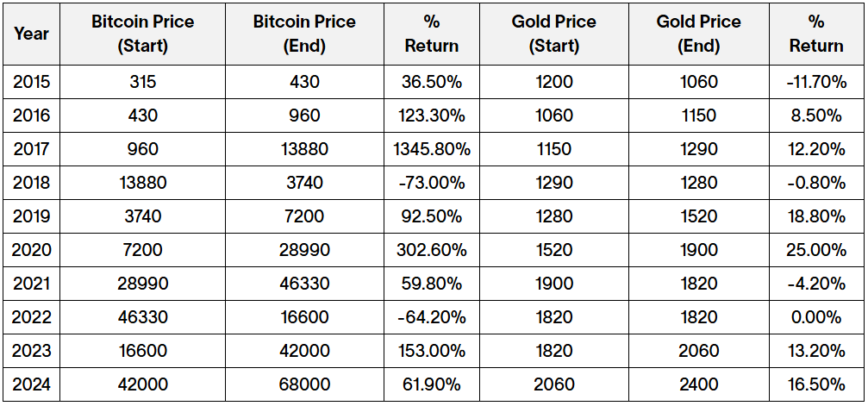Select the 25.00% gold return cell
Screen dimensions: 868x406
coord(815,250)
